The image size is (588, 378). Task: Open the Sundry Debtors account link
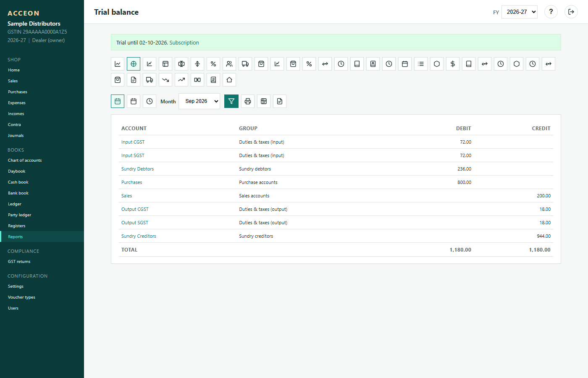tap(137, 169)
